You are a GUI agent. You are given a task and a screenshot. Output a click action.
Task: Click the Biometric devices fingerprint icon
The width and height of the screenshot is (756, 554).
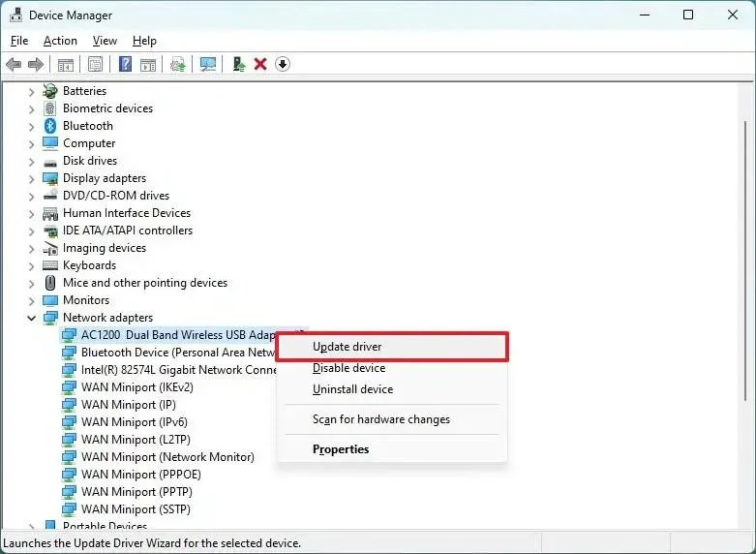[x=50, y=108]
